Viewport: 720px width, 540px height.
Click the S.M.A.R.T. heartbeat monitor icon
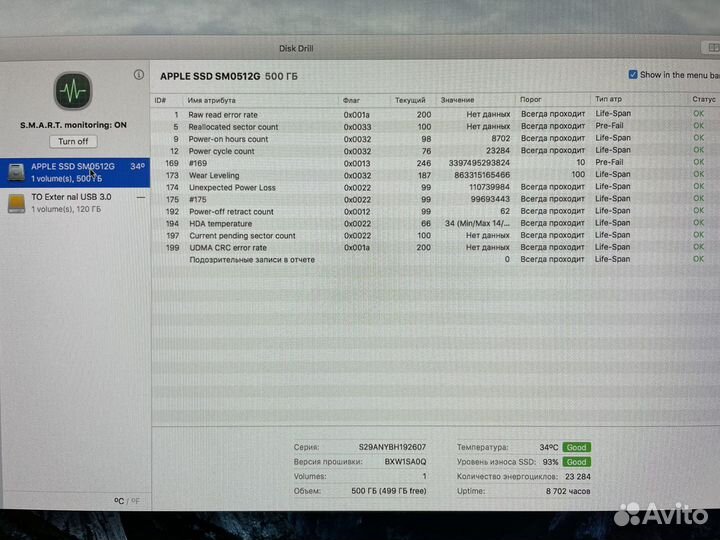coord(73,91)
